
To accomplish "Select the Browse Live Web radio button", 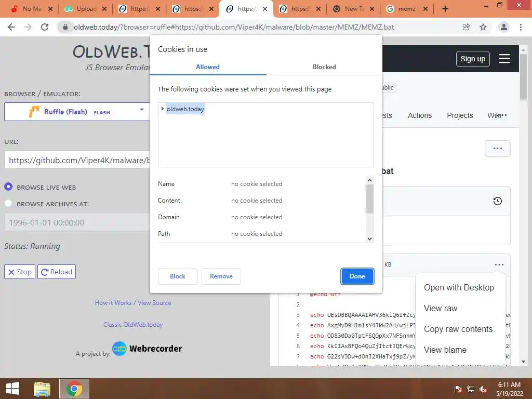I will [8, 187].
